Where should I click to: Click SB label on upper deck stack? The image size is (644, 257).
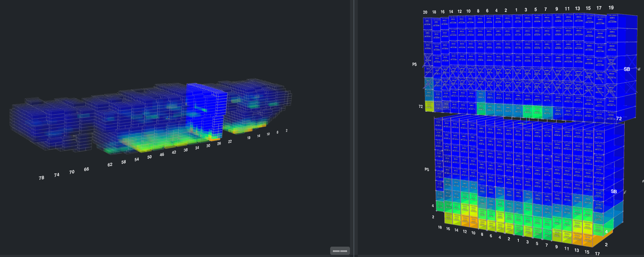tap(627, 69)
